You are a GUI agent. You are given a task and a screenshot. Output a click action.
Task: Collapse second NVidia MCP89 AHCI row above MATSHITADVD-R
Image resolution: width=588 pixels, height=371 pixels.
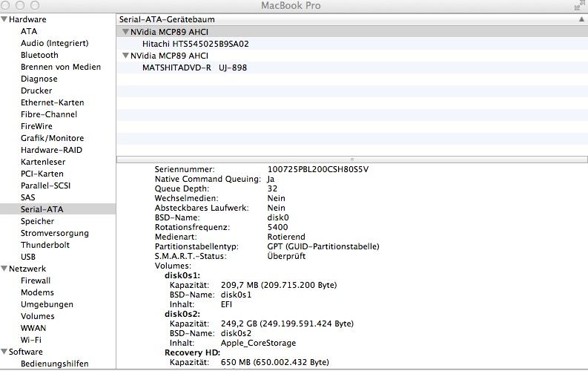[125, 56]
